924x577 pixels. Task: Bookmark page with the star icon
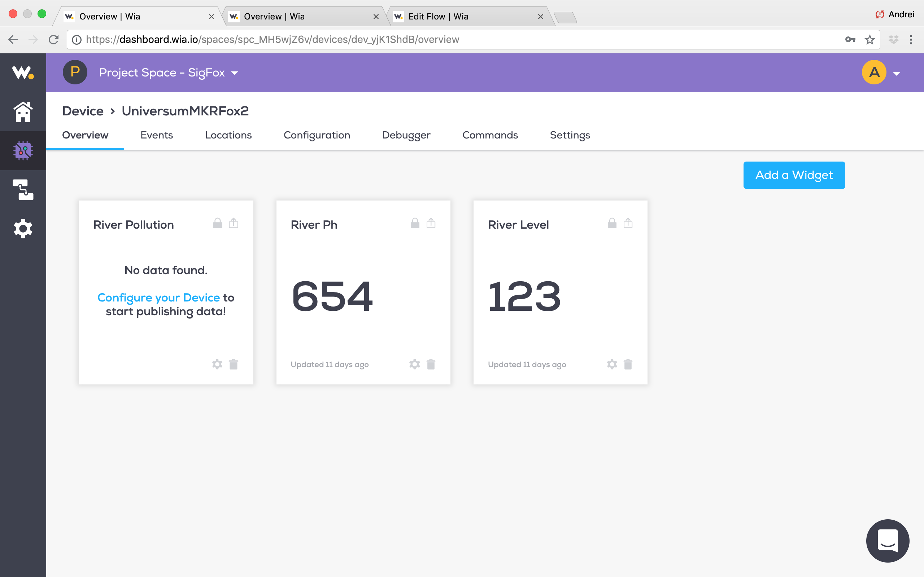869,40
